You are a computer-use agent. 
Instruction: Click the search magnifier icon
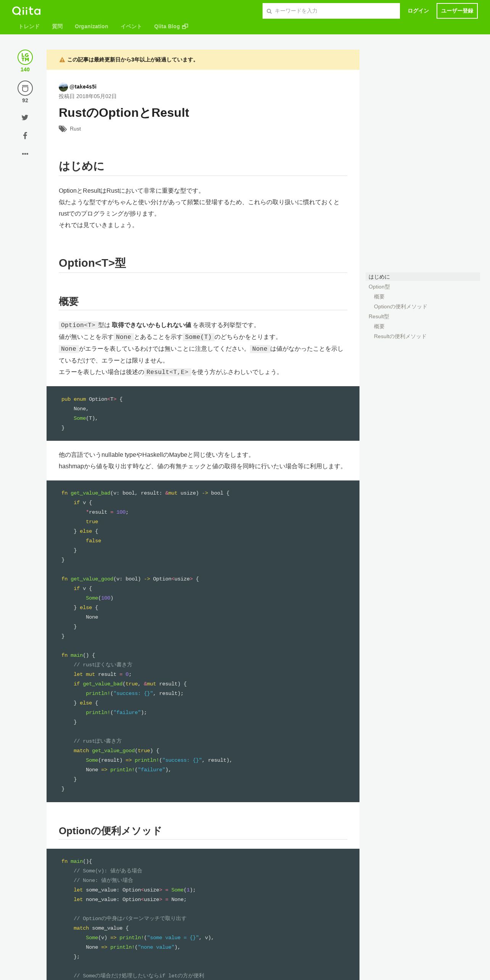(x=269, y=11)
